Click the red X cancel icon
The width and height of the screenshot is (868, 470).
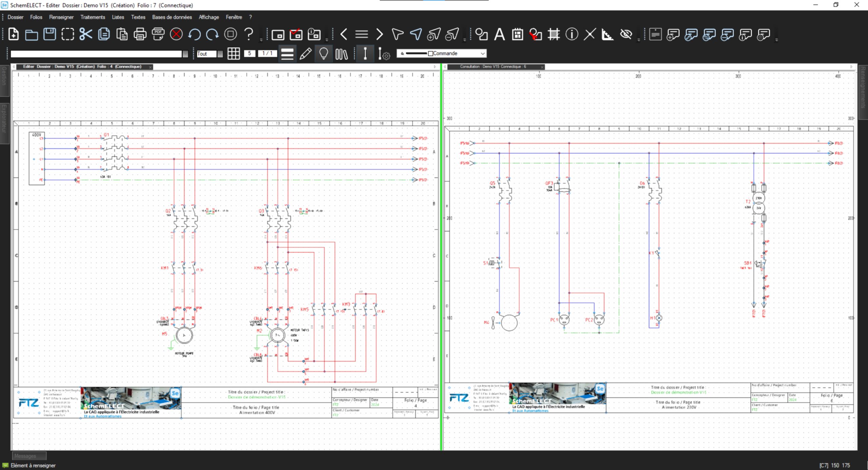point(176,34)
